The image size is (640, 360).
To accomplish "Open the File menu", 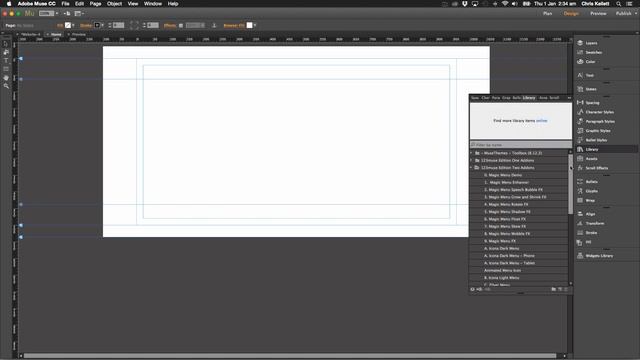I will (65, 4).
